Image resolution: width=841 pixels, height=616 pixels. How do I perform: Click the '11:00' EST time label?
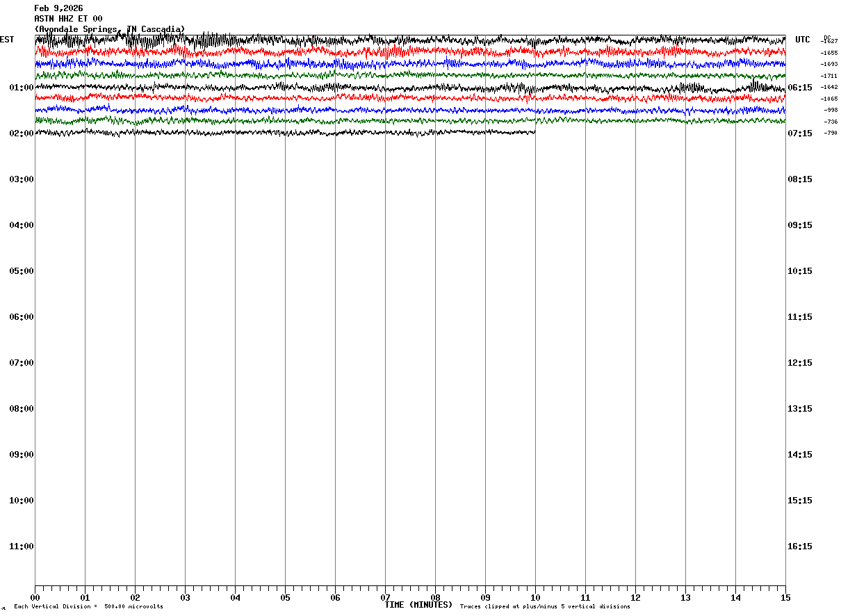tap(22, 546)
